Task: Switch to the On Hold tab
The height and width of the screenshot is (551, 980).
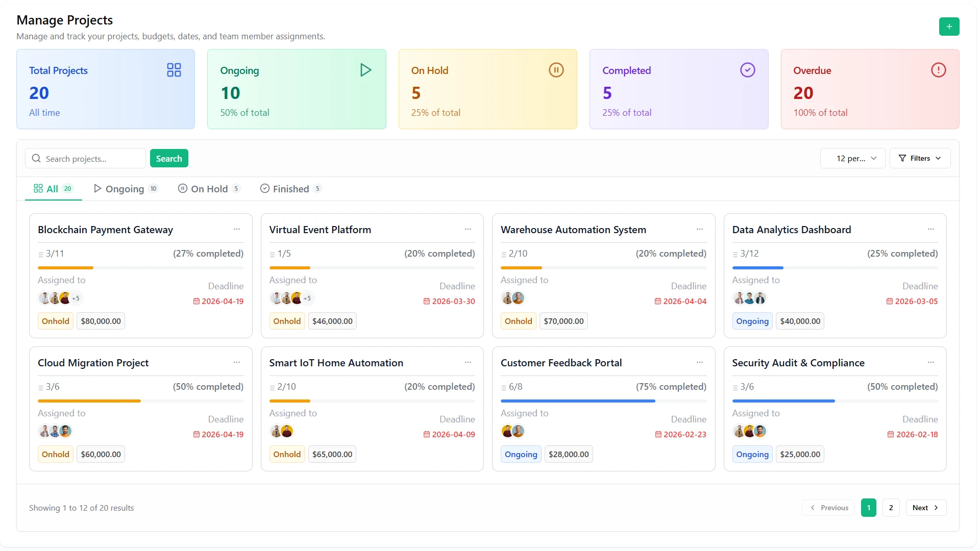Action: click(209, 189)
